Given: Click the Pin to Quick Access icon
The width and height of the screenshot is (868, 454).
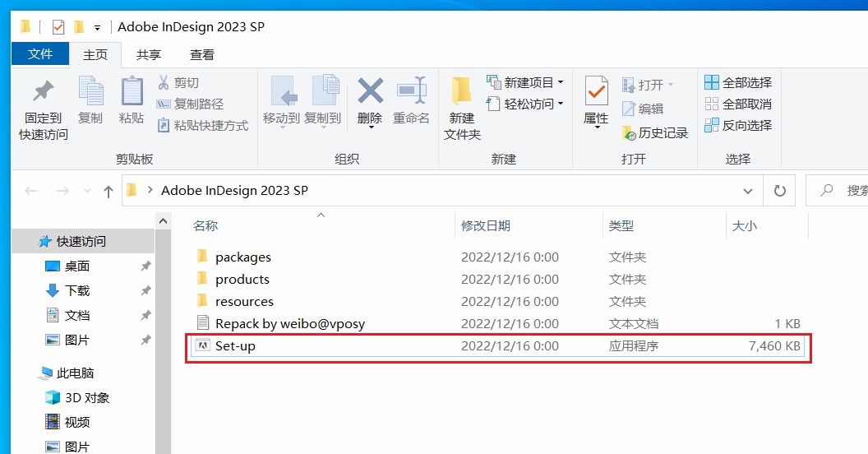Looking at the screenshot, I should [43, 93].
